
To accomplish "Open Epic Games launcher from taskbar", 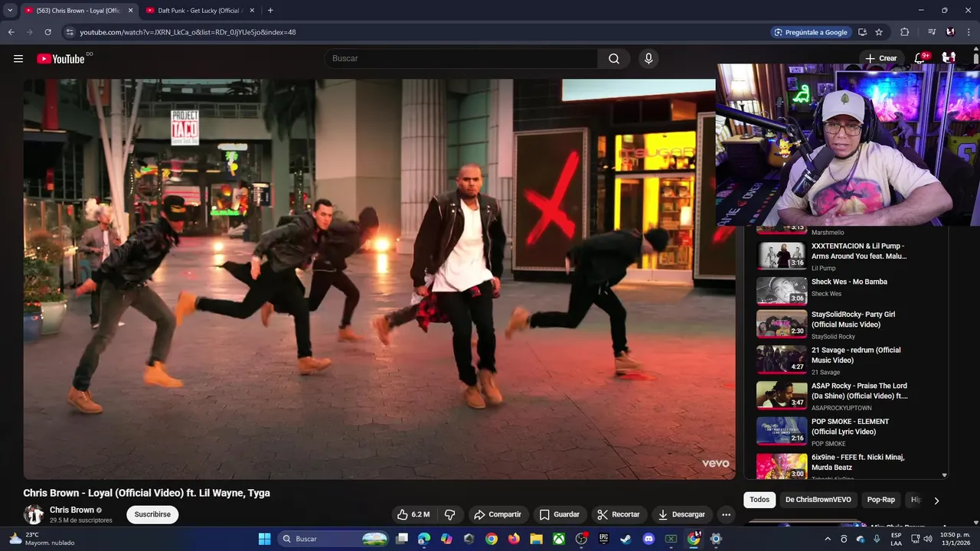I will coord(603,539).
